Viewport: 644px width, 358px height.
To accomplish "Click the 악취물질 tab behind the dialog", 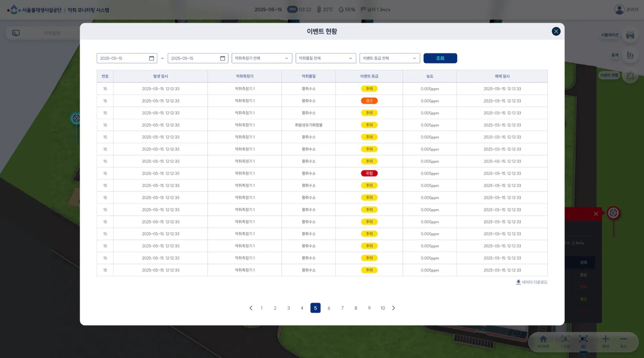I will point(52,33).
